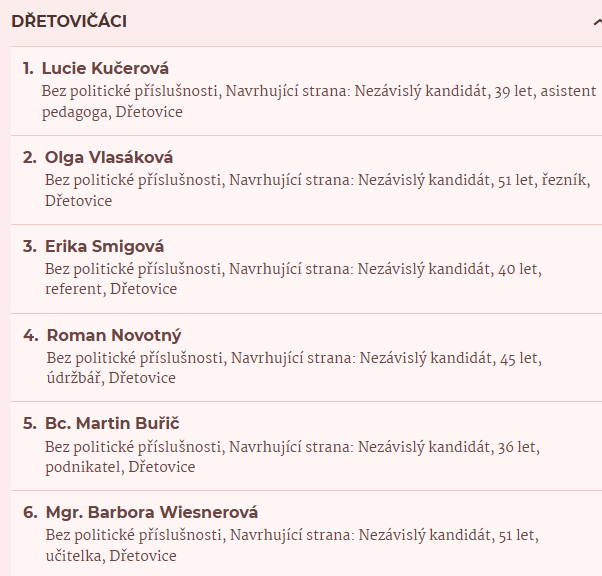Click list number 3 beside Erika Smigová
The width and height of the screenshot is (602, 576).
pyautogui.click(x=30, y=246)
